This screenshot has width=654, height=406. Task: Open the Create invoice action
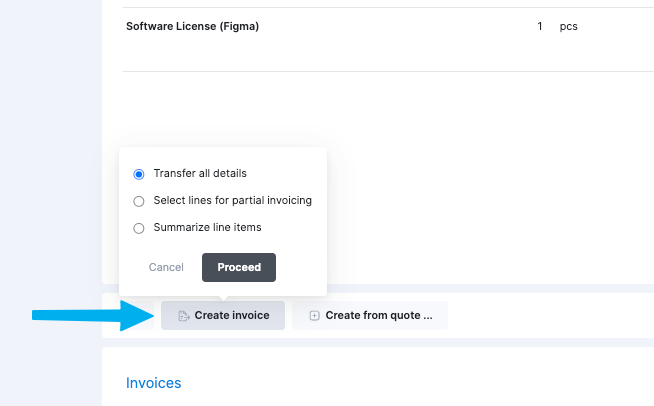pyautogui.click(x=223, y=315)
